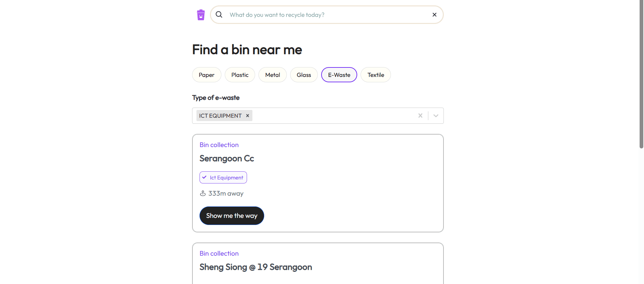This screenshot has width=644, height=284.
Task: Focus the recycle search input field
Action: click(x=327, y=15)
